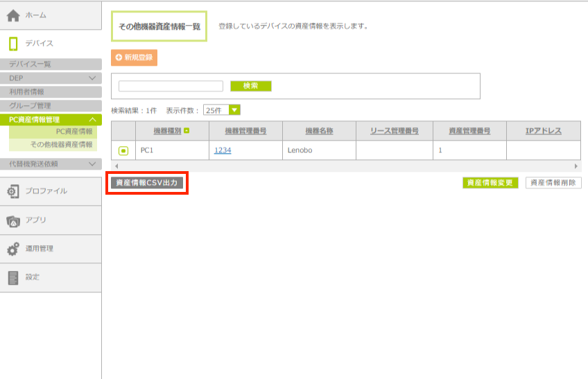588x379 pixels.
Task: Click the 資産情報CSV出力 button
Action: (x=146, y=183)
